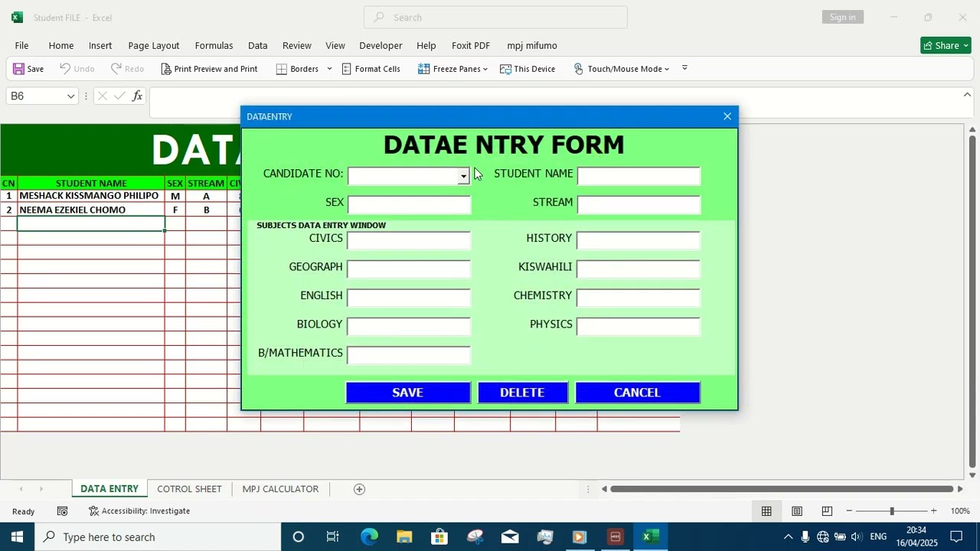Screen dimensions: 980x551
Task: Click the SAVE button on form
Action: tap(408, 393)
